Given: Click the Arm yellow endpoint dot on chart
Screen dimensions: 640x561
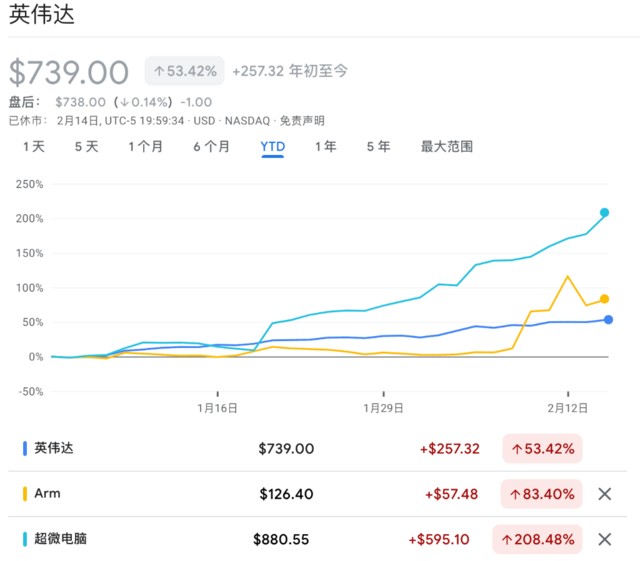Looking at the screenshot, I should (604, 299).
